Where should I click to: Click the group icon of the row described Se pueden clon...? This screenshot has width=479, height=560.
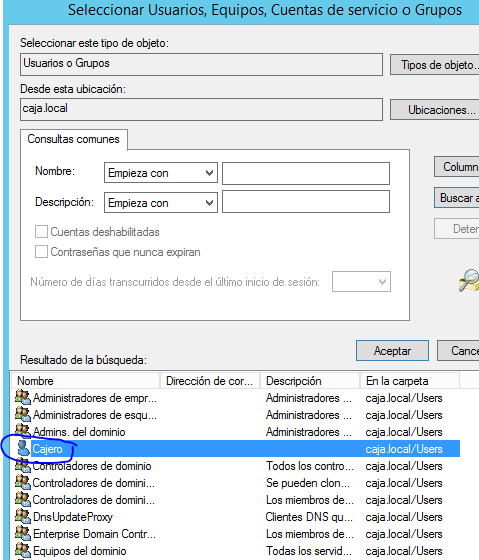tap(23, 482)
